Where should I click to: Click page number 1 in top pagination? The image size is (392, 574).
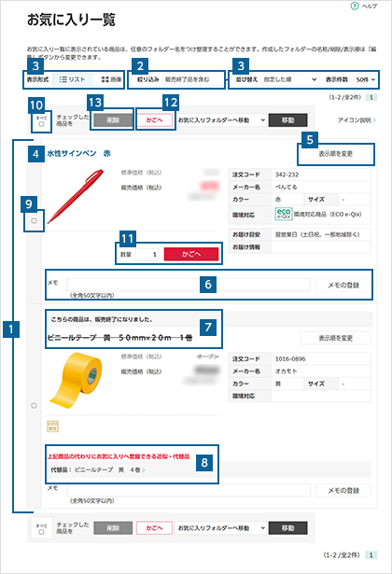[371, 97]
